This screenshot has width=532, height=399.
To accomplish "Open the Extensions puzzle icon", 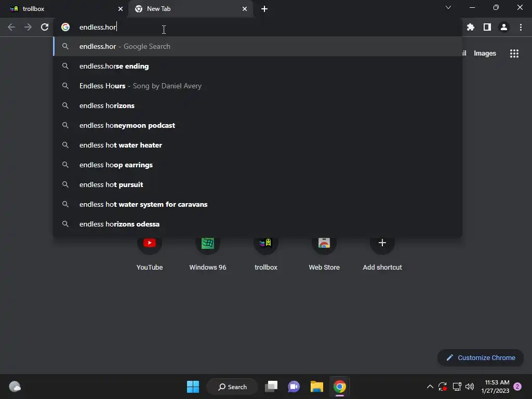I will point(470,27).
